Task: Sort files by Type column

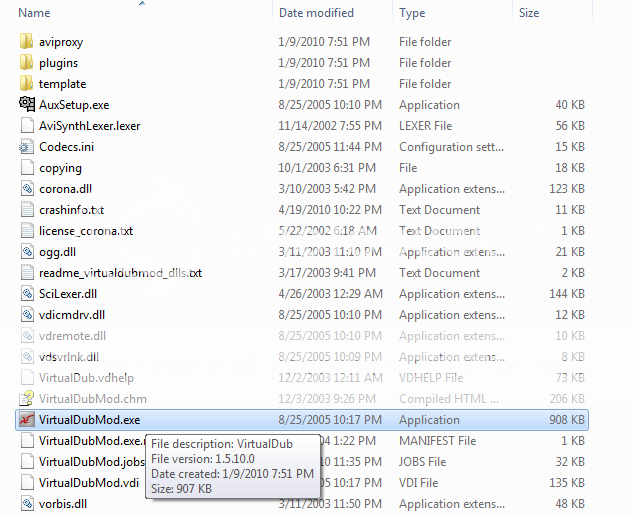Action: tap(412, 13)
